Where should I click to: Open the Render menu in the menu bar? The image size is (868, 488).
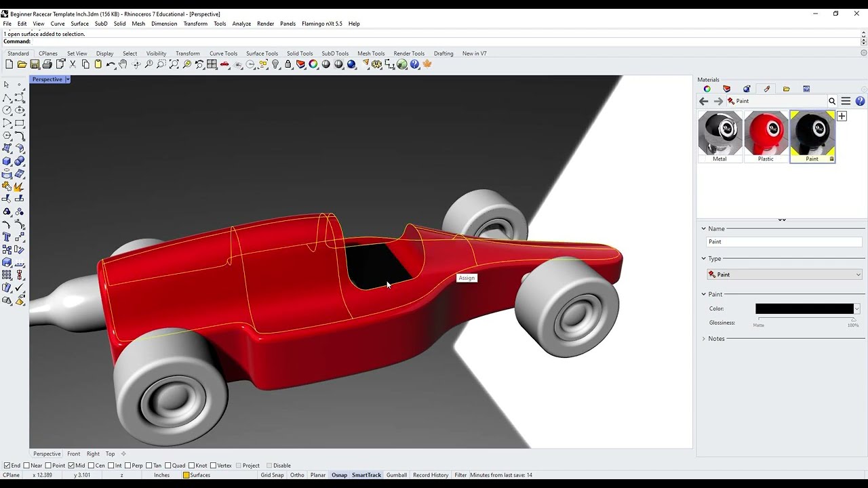[265, 24]
